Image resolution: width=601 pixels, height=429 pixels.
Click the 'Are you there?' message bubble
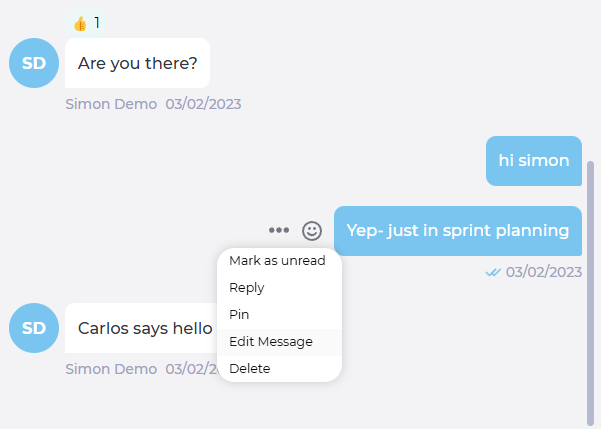(137, 63)
